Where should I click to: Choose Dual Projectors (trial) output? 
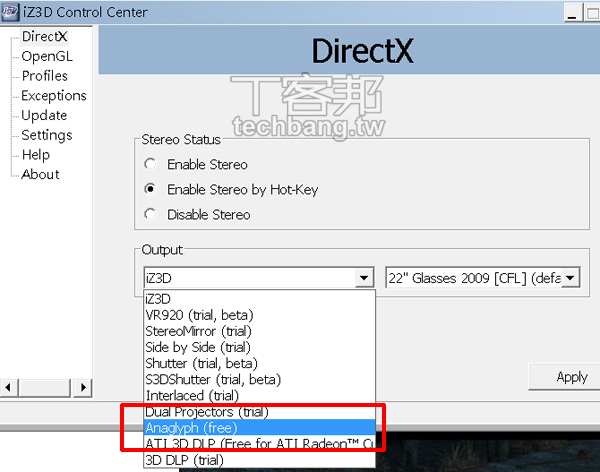tap(259, 412)
